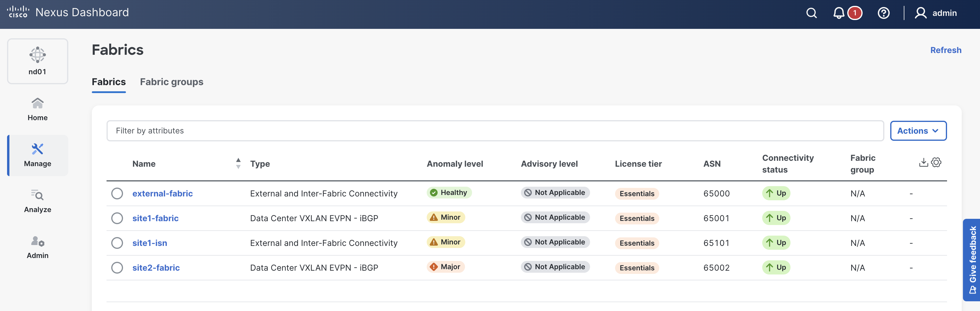Click the Refresh link
The image size is (980, 311).
click(945, 50)
